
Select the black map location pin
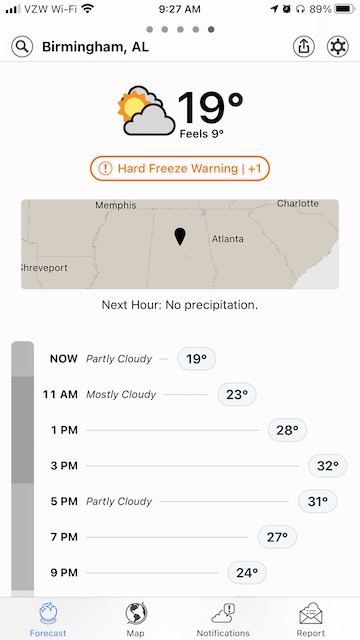pyautogui.click(x=180, y=237)
